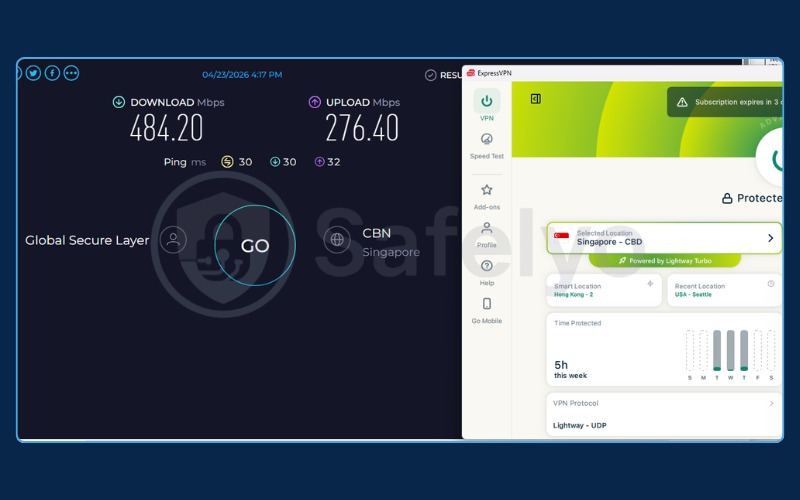This screenshot has height=500, width=800.
Task: Start the speed test with GO
Action: point(255,245)
